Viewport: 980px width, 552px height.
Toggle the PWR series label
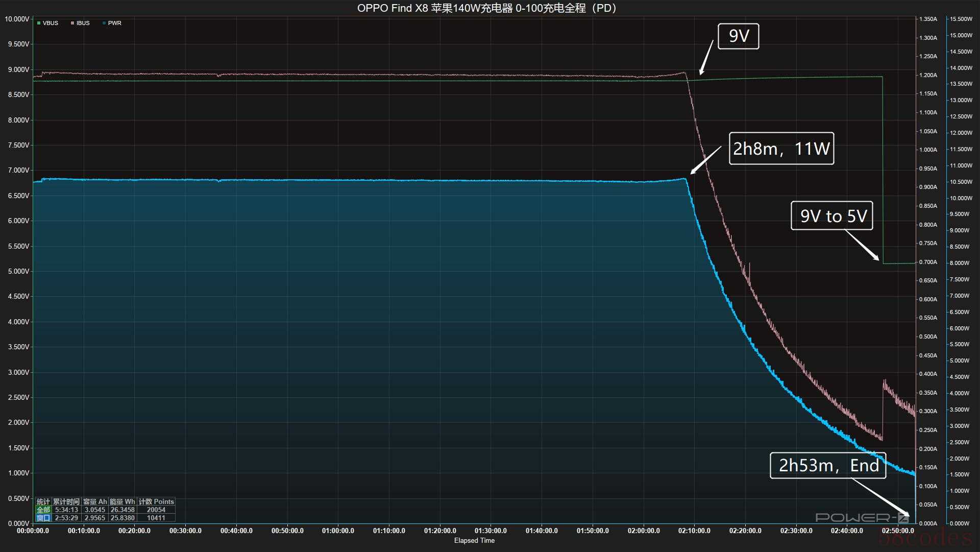[115, 23]
